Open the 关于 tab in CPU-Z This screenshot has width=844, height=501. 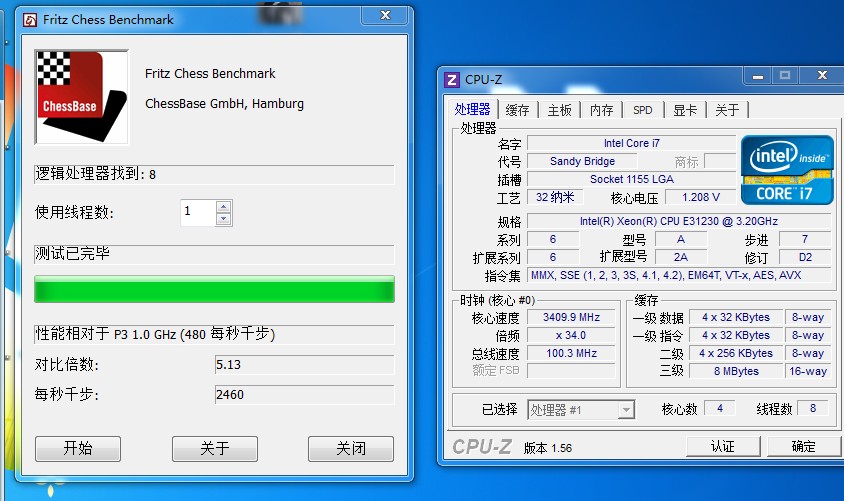point(727,110)
